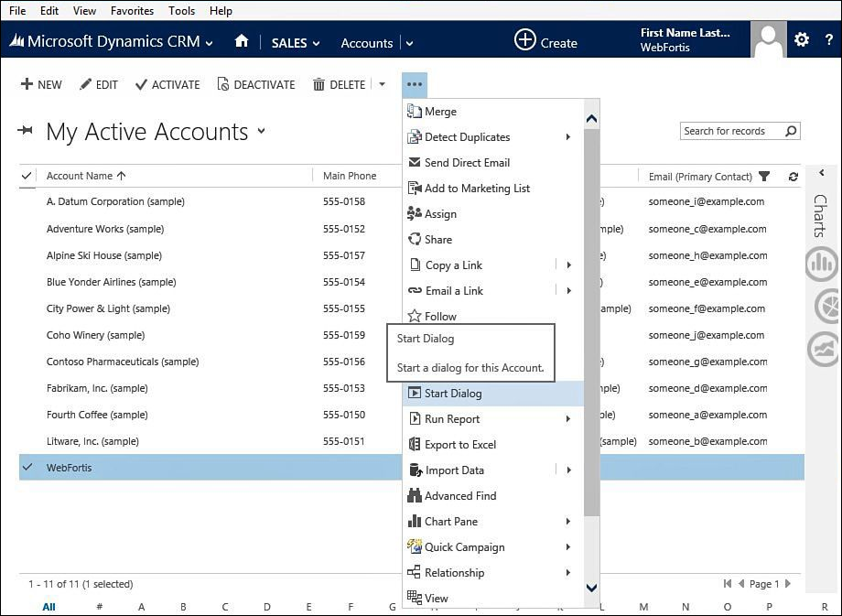Select Start Dialog menu item

click(493, 393)
